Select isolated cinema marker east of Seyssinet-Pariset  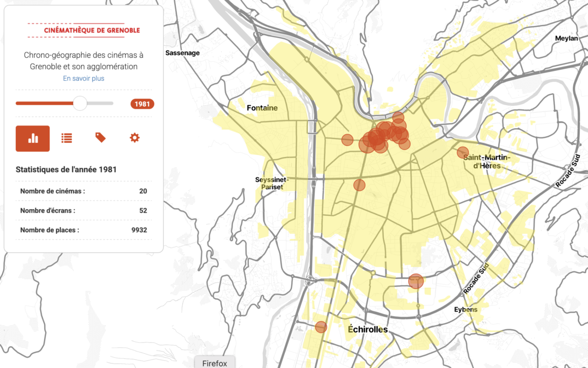[x=359, y=185]
